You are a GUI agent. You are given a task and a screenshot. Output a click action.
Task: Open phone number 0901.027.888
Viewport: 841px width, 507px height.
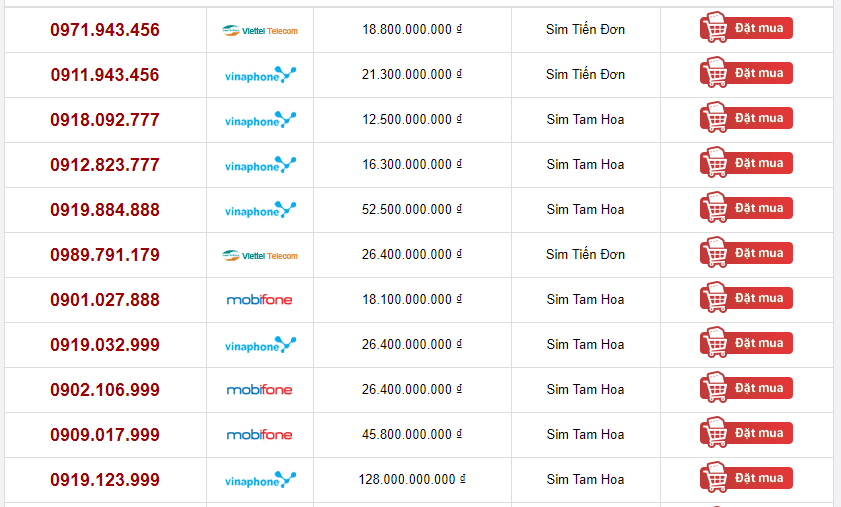tap(105, 300)
